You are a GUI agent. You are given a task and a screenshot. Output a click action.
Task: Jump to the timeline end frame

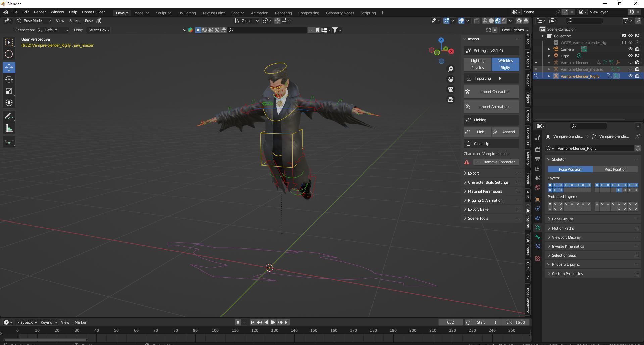point(287,322)
